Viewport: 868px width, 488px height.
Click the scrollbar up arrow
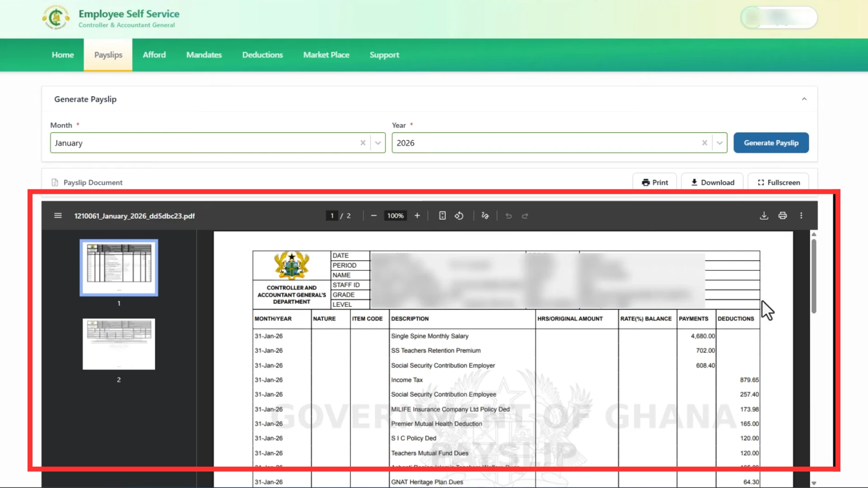tap(814, 234)
